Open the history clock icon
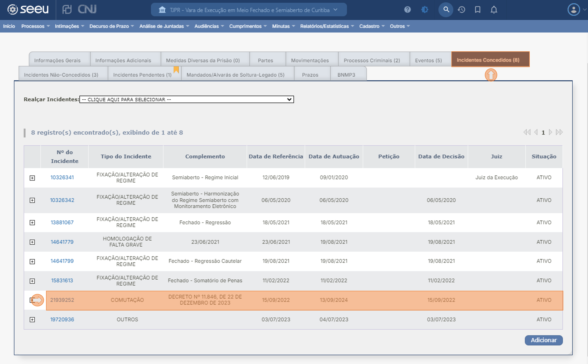 click(461, 10)
